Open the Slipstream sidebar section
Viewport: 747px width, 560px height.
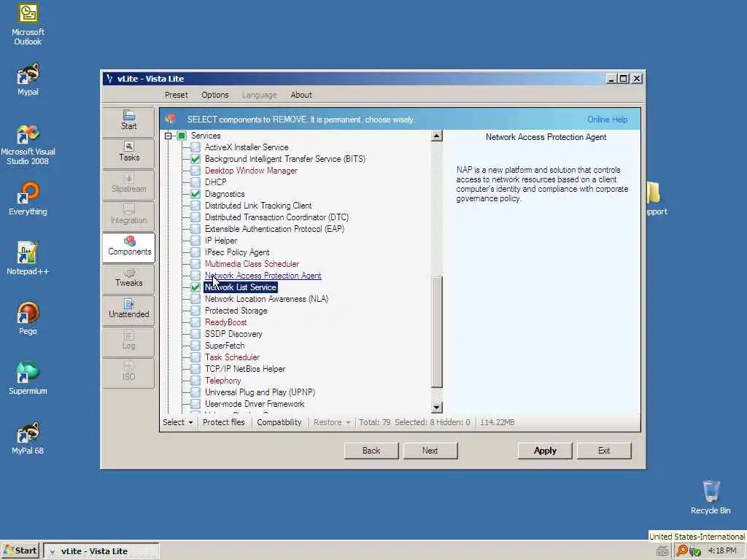click(128, 184)
